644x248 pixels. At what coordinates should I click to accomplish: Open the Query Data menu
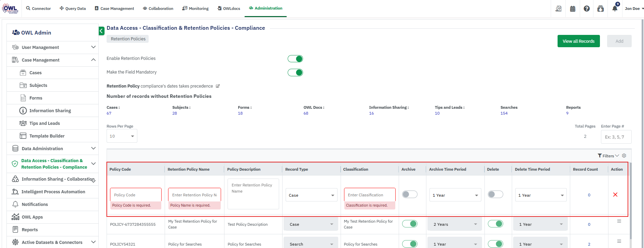point(73,9)
